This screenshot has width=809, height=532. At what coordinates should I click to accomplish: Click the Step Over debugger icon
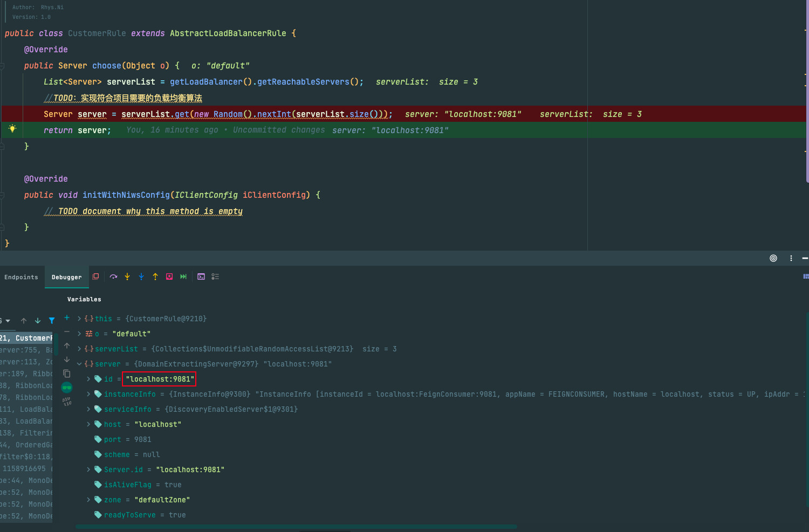point(113,277)
